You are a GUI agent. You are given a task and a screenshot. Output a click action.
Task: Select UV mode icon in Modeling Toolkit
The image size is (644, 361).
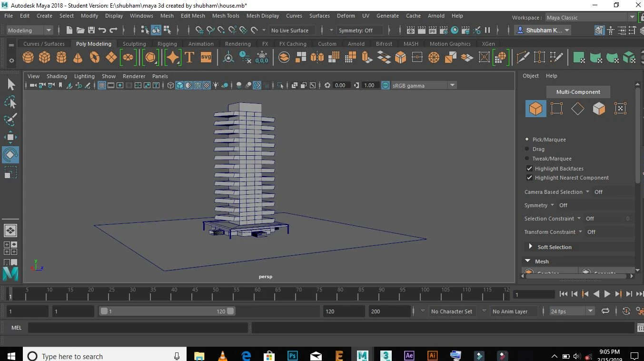[620, 109]
